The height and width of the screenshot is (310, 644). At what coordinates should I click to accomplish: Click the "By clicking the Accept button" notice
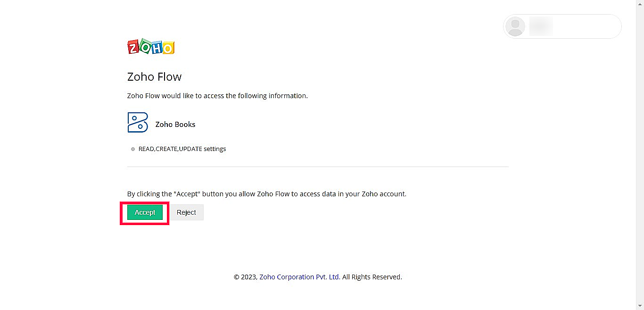pos(267,194)
